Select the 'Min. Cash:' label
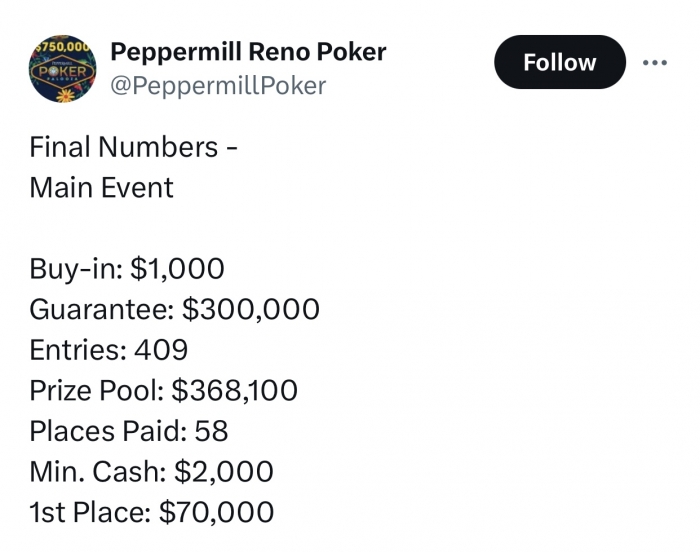Viewport: 700px width, 552px height. [98, 472]
